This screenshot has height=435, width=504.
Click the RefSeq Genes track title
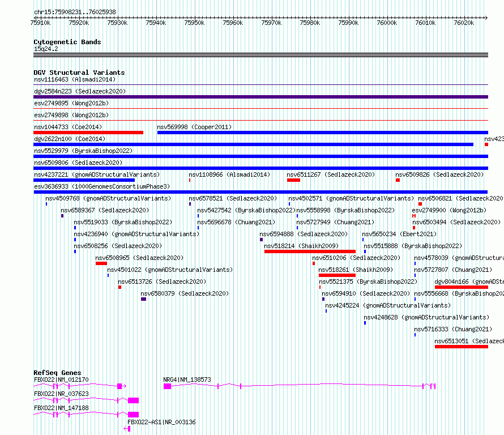tap(57, 373)
